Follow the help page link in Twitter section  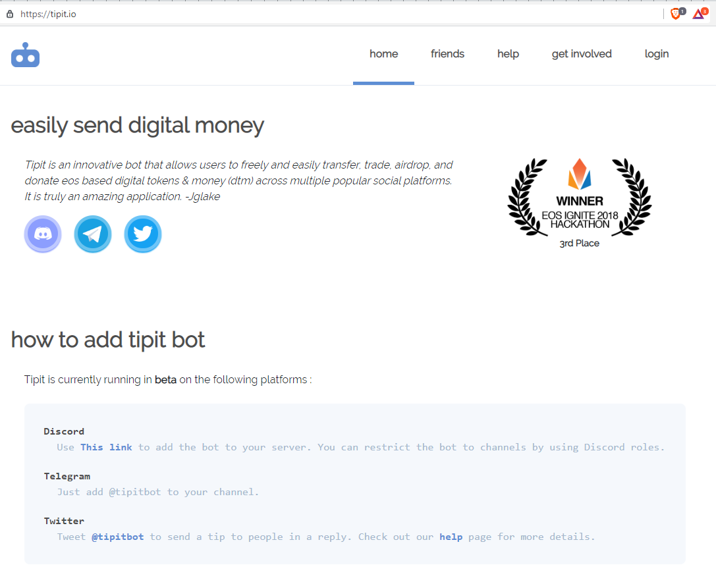(x=451, y=537)
